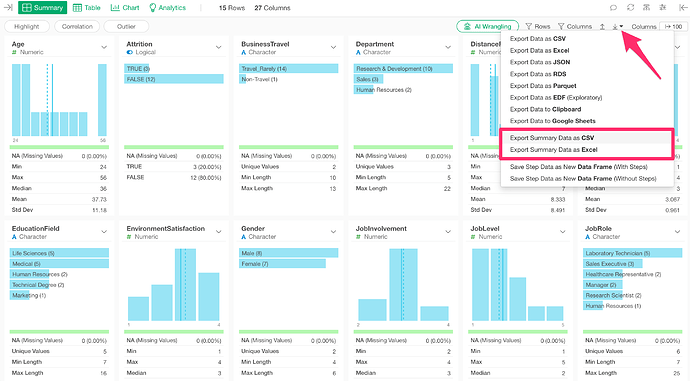Click the '15 Rows' count text
This screenshot has width=690, height=381.
click(232, 8)
